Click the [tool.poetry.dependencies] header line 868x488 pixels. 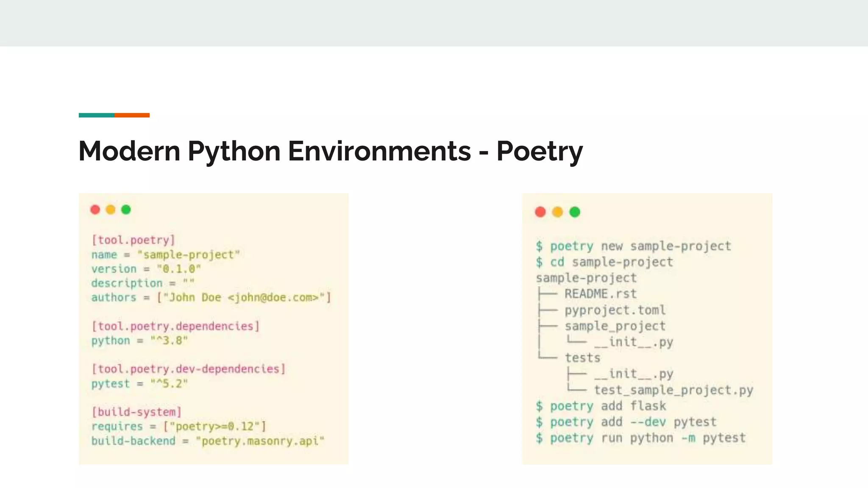click(x=175, y=326)
